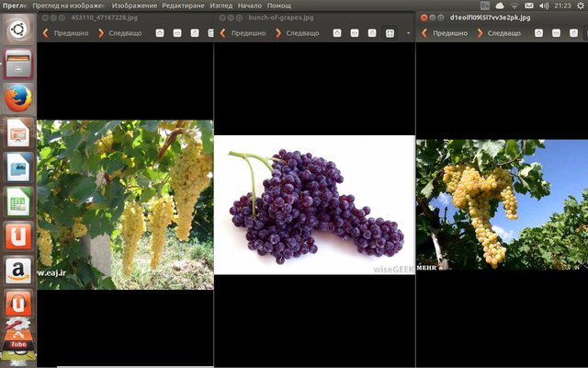The width and height of the screenshot is (588, 368).
Task: Open the keyboard layout indicator
Action: pyautogui.click(x=484, y=6)
